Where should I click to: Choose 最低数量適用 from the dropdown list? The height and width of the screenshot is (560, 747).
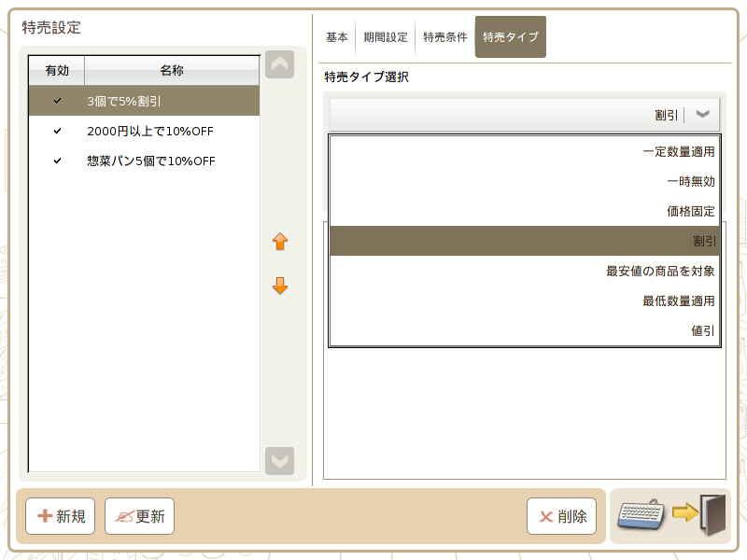click(x=525, y=301)
